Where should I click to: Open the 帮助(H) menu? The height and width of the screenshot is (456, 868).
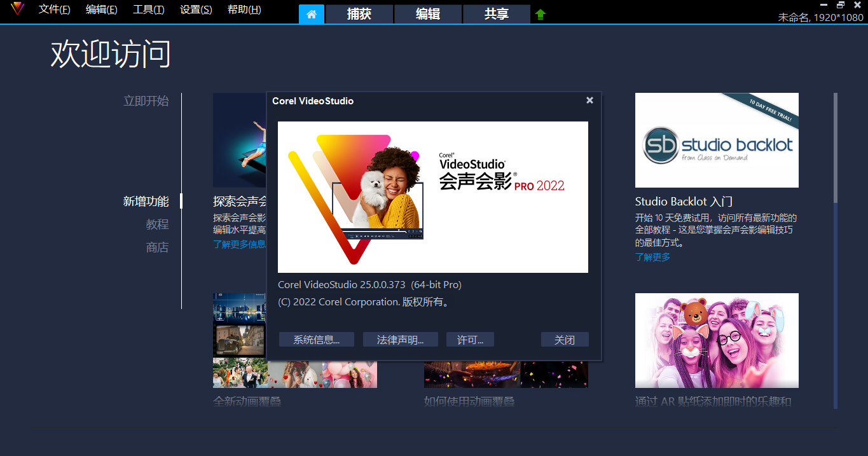(244, 10)
